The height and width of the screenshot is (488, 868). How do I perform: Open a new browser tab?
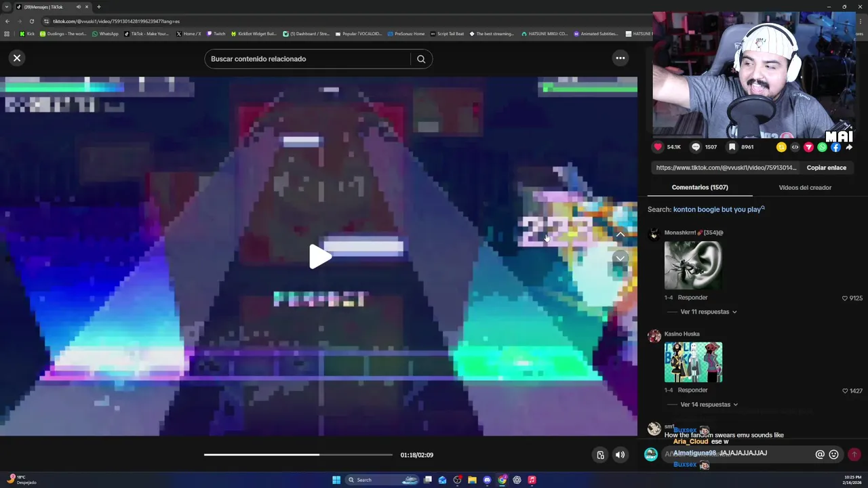[x=99, y=7]
